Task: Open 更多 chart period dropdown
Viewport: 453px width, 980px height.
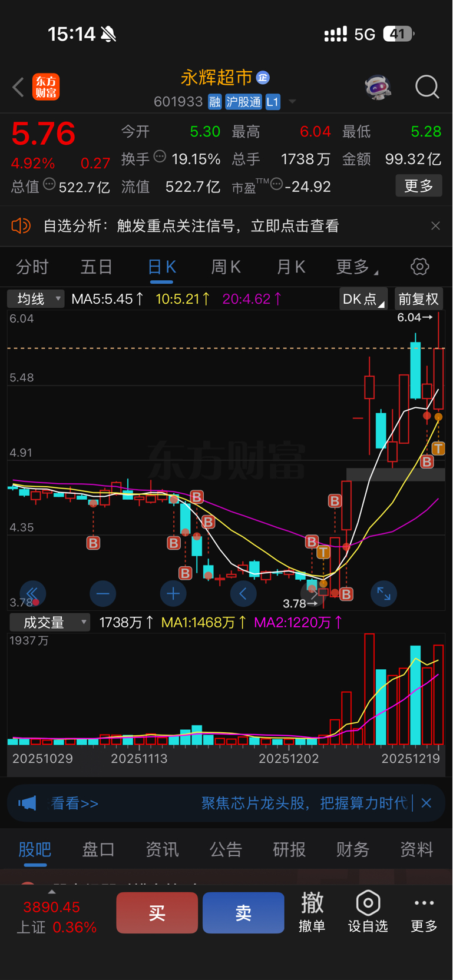Action: [357, 267]
